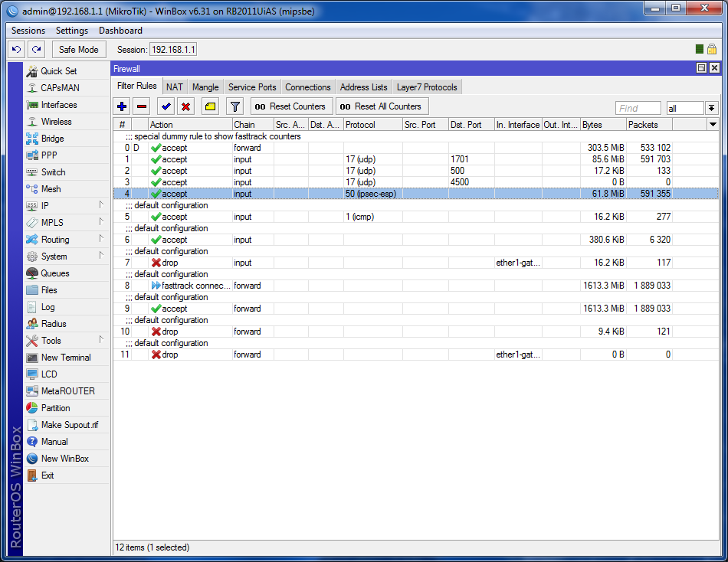Toggle the Safe Mode button
728x562 pixels.
(78, 50)
